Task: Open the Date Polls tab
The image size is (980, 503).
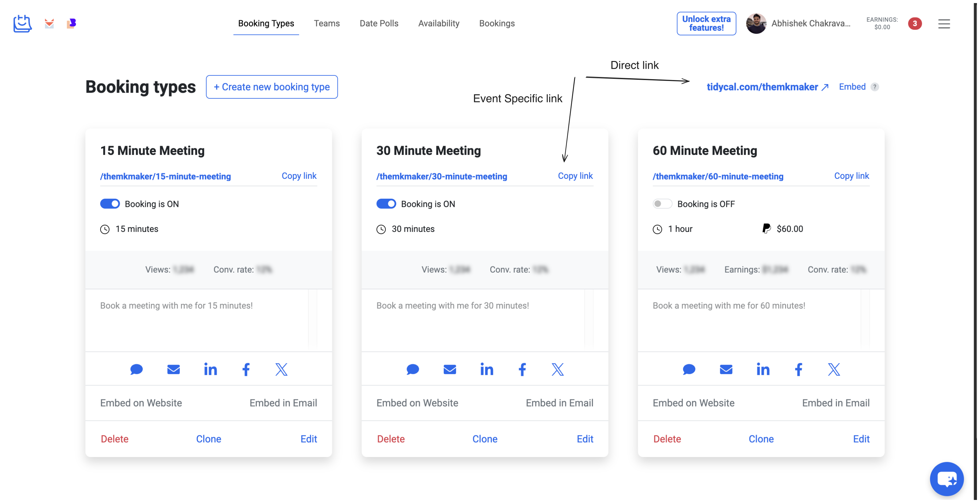Action: pyautogui.click(x=379, y=24)
